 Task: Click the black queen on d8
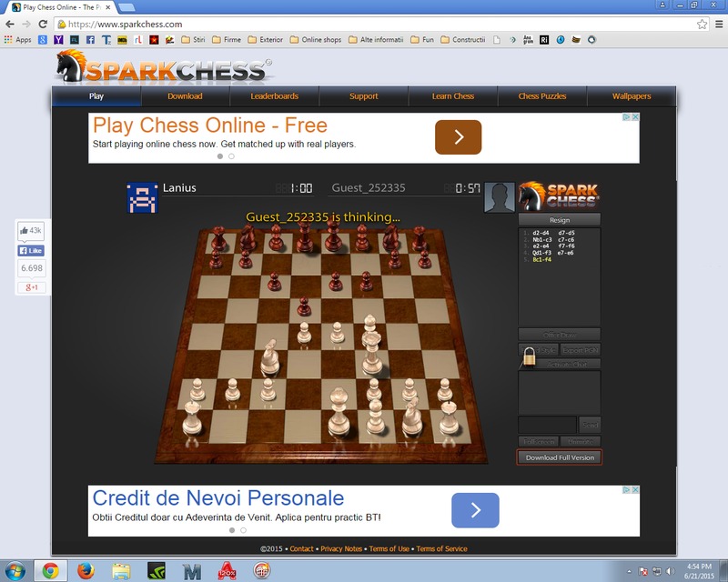coord(304,236)
